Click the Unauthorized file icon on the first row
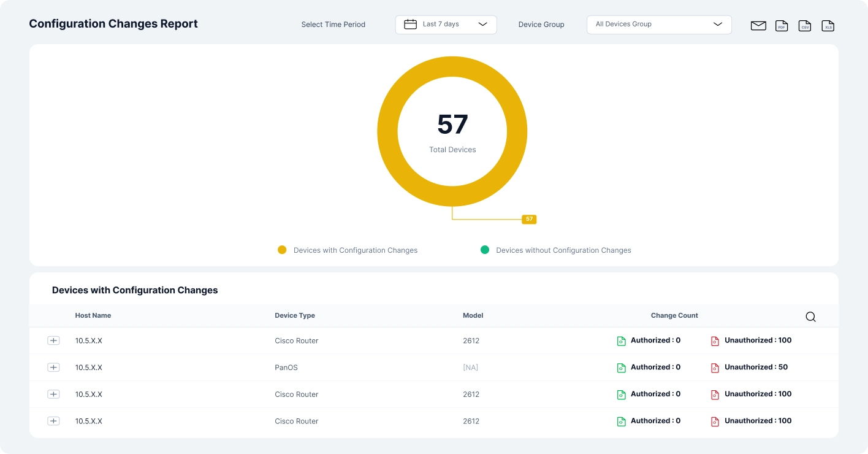The width and height of the screenshot is (868, 454). [x=715, y=340]
